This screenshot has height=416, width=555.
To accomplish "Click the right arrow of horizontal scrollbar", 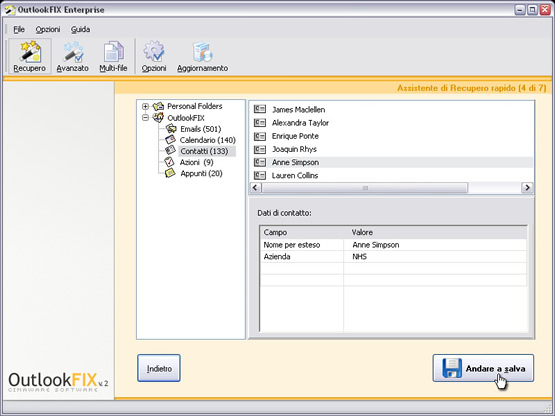I will (527, 188).
